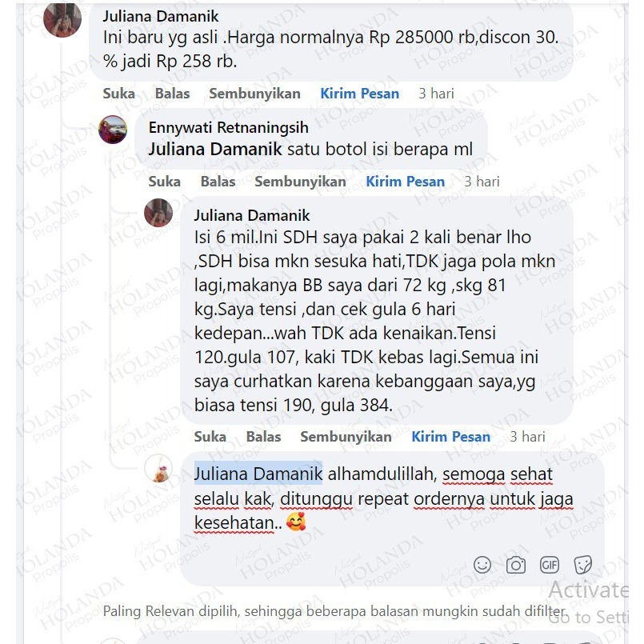This screenshot has width=644, height=644.
Task: Hide Juliana's first comment with Sembunyikan
Action: [x=254, y=94]
